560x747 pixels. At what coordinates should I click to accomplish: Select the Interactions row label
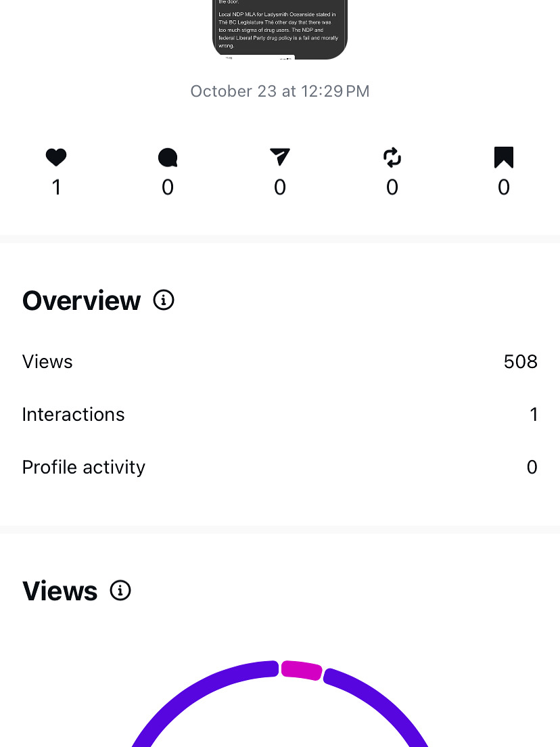[x=73, y=414]
